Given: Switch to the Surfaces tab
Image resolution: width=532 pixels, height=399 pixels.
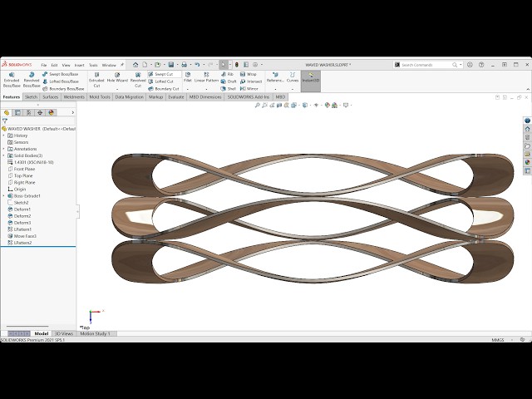Looking at the screenshot, I should tap(50, 97).
